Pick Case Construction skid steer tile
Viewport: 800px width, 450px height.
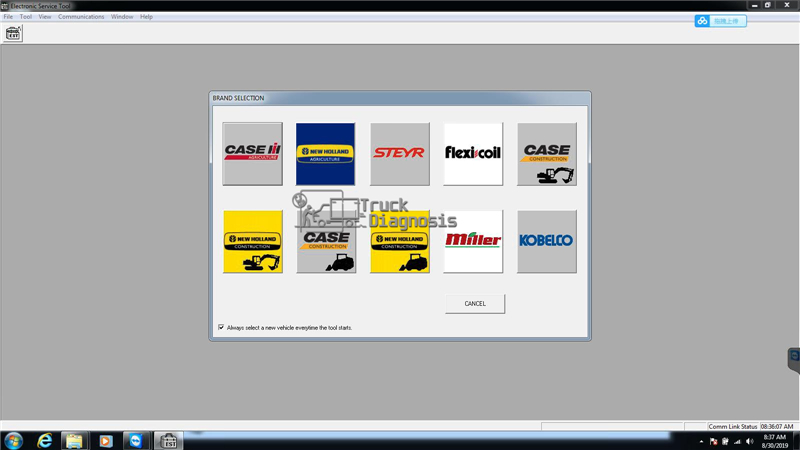326,241
